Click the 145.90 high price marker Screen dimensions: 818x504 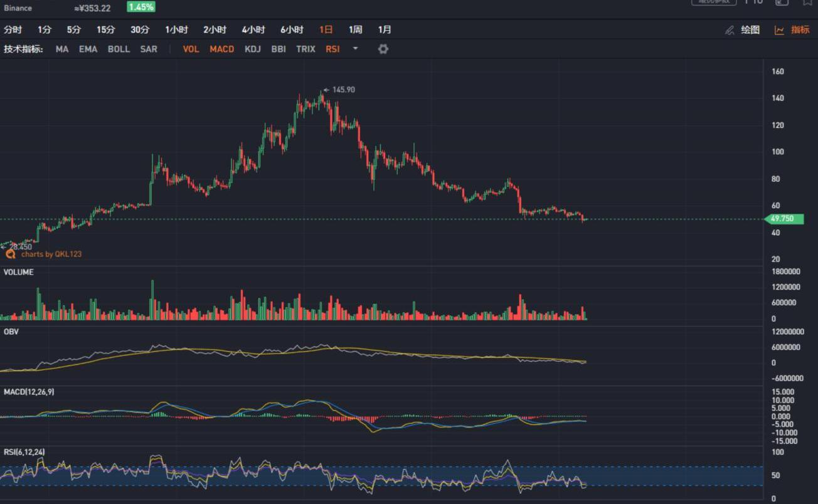(x=343, y=90)
